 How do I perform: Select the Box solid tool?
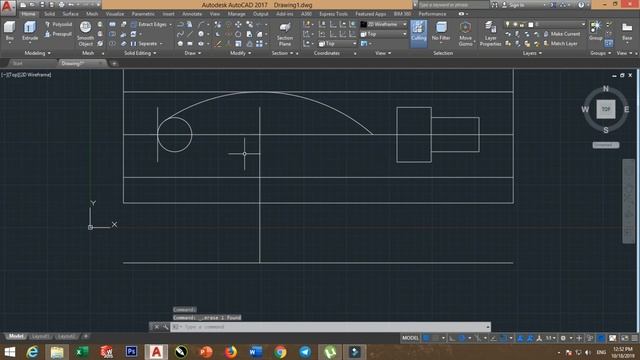9,31
